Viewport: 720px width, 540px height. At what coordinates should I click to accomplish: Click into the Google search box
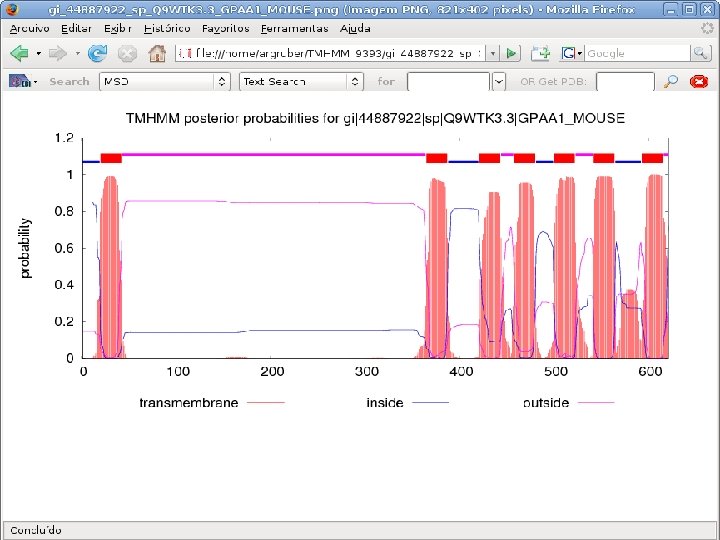[637, 53]
